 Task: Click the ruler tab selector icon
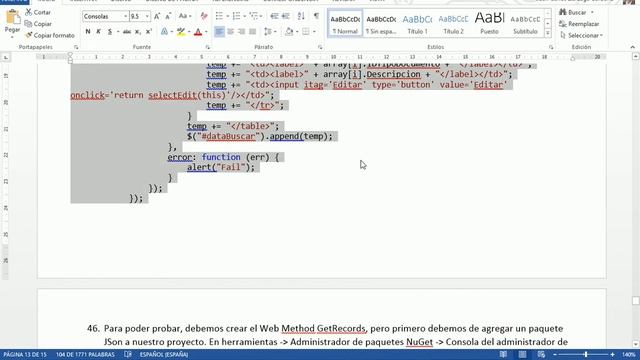pos(6,58)
